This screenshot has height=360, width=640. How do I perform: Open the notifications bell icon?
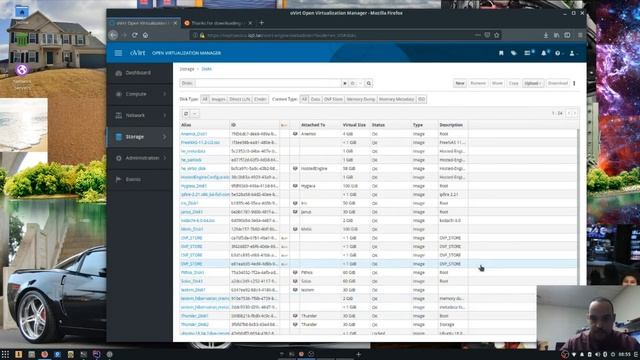[544, 53]
